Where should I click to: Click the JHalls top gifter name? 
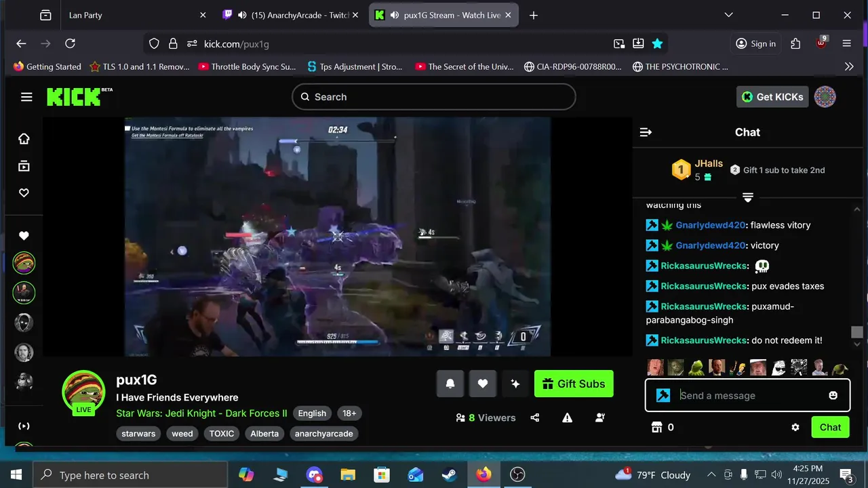709,164
